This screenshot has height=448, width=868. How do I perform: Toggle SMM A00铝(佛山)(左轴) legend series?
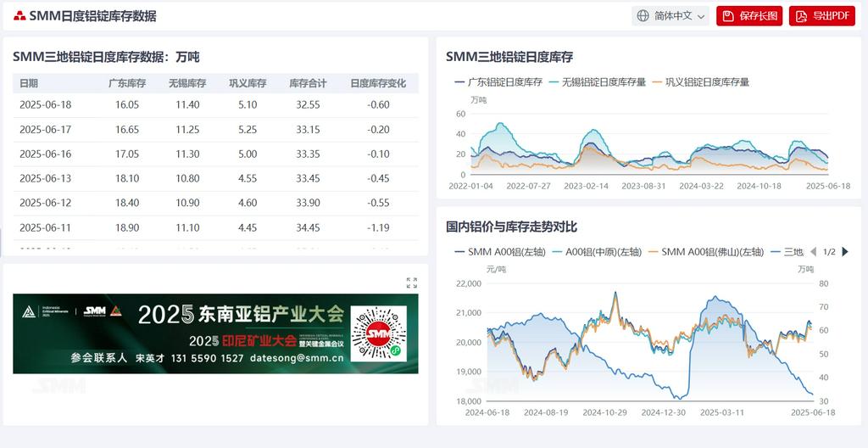coord(706,252)
